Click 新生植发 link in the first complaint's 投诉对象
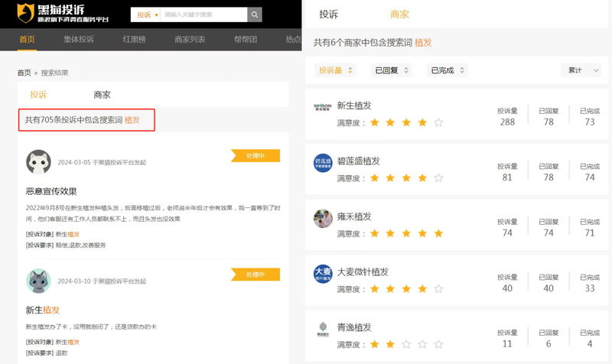 click(x=67, y=234)
